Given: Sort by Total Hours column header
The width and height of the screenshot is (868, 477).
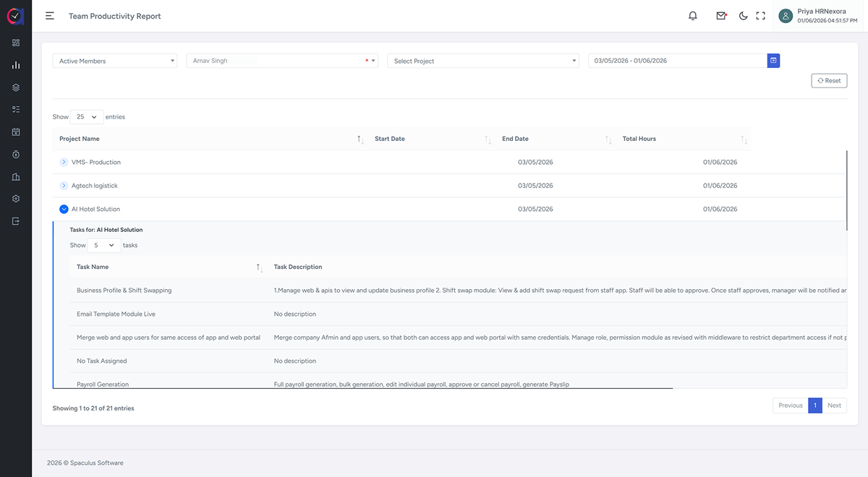Looking at the screenshot, I should tap(684, 139).
